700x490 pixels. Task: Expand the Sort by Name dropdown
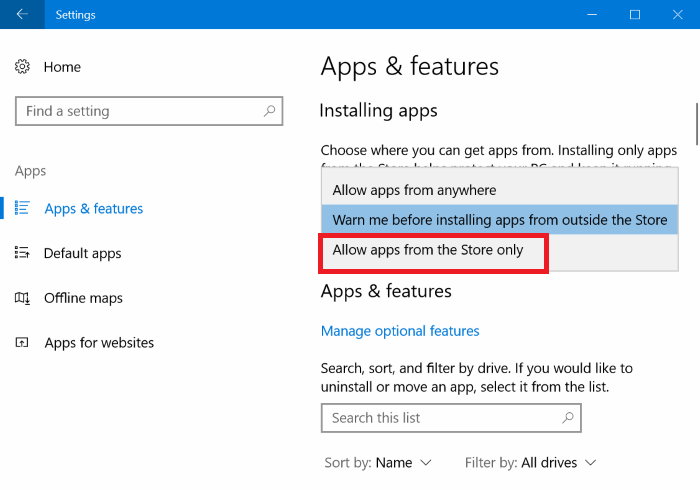379,463
